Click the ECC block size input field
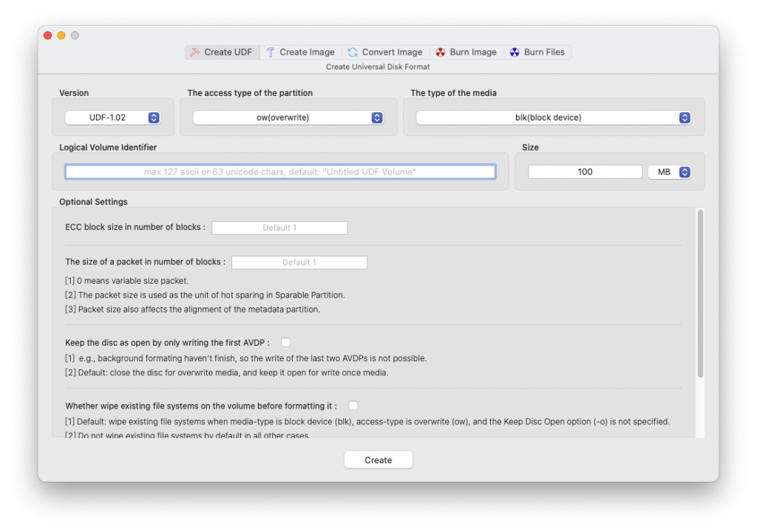Image resolution: width=757 pixels, height=532 pixels. (x=279, y=228)
